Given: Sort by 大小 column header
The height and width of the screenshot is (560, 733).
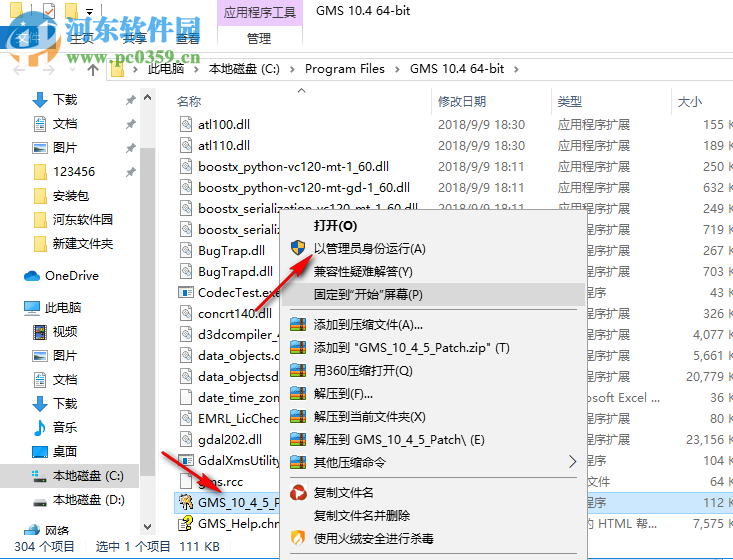Looking at the screenshot, I should click(690, 101).
